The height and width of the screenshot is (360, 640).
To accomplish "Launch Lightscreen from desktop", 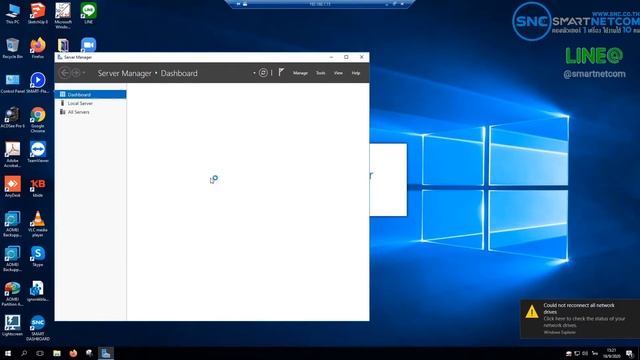I will point(12,326).
